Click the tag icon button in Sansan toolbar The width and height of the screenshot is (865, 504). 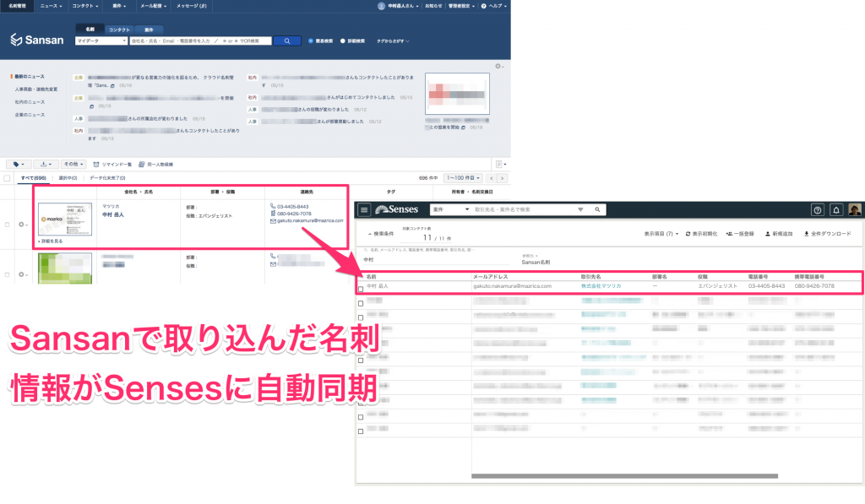(17, 164)
